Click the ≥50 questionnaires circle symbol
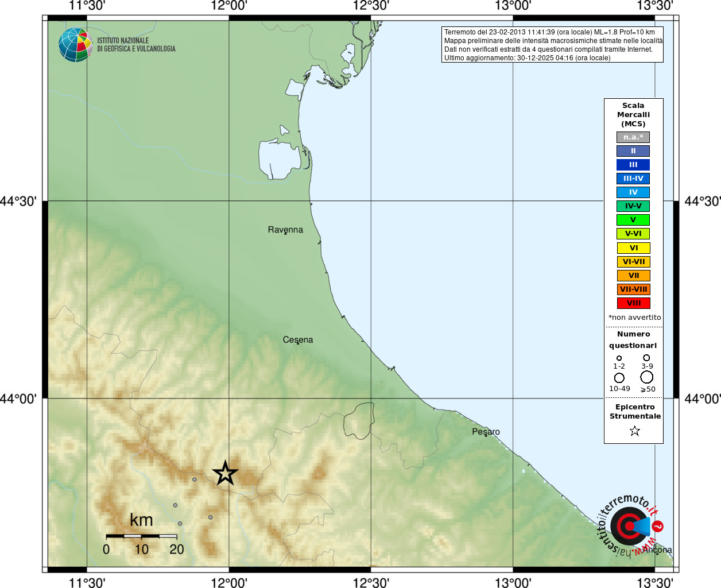721x588 pixels. (647, 377)
